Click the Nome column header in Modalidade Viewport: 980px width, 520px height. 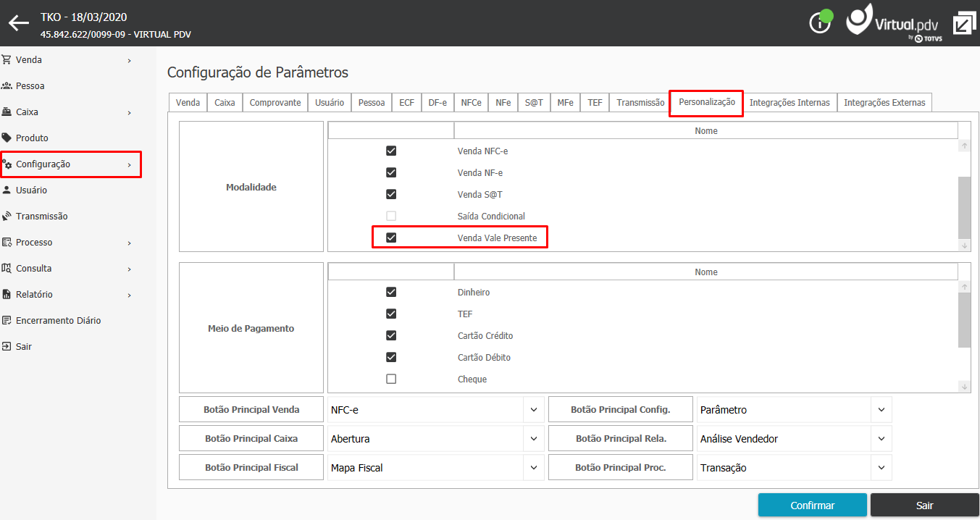point(705,131)
